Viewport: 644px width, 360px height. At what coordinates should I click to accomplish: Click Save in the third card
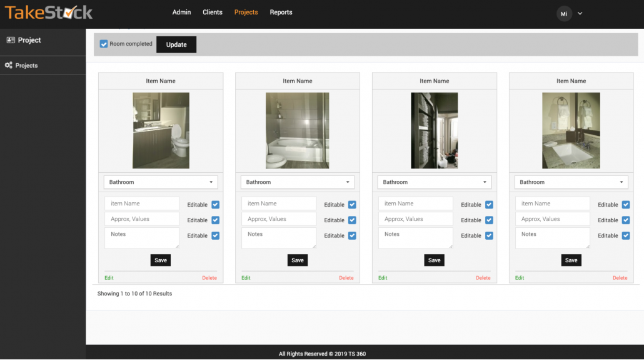pyautogui.click(x=434, y=260)
